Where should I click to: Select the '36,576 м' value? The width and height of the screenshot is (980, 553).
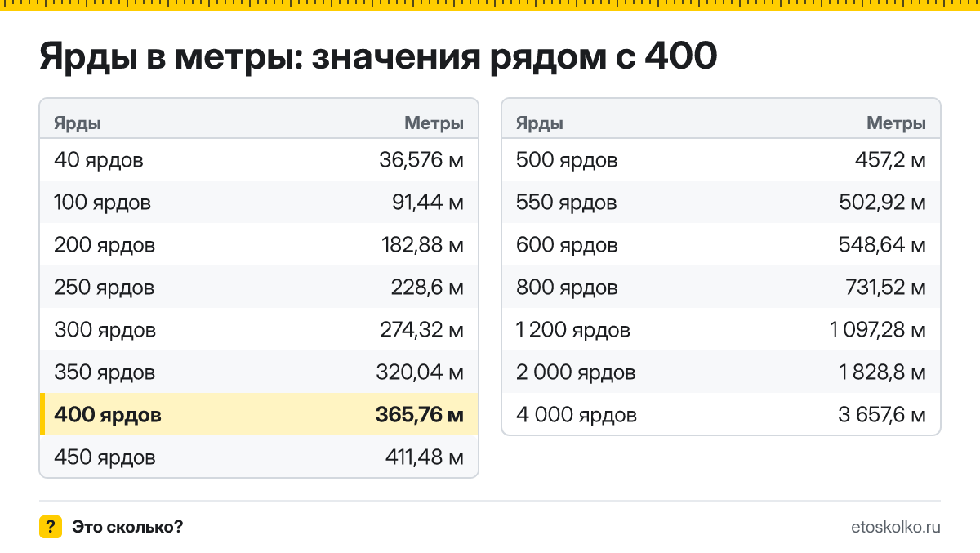[421, 160]
